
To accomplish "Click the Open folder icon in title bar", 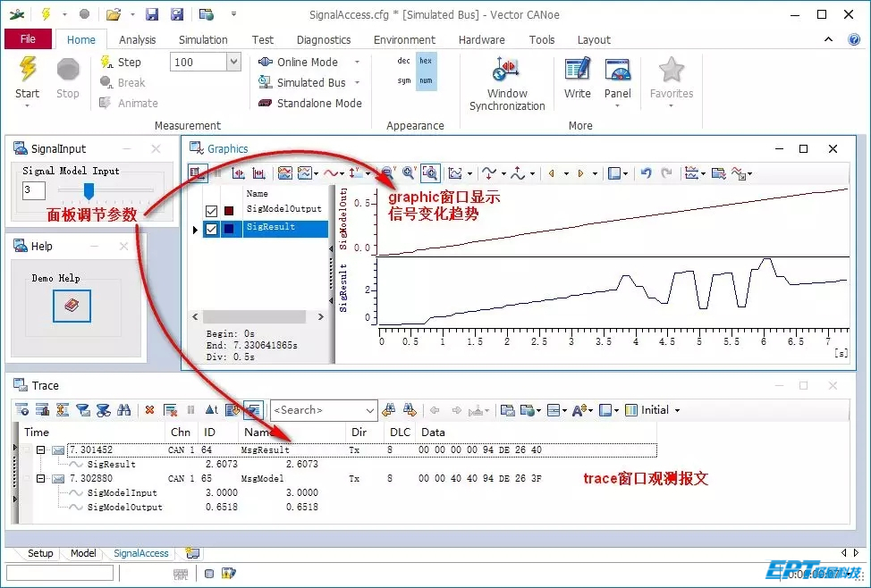I will pyautogui.click(x=114, y=14).
